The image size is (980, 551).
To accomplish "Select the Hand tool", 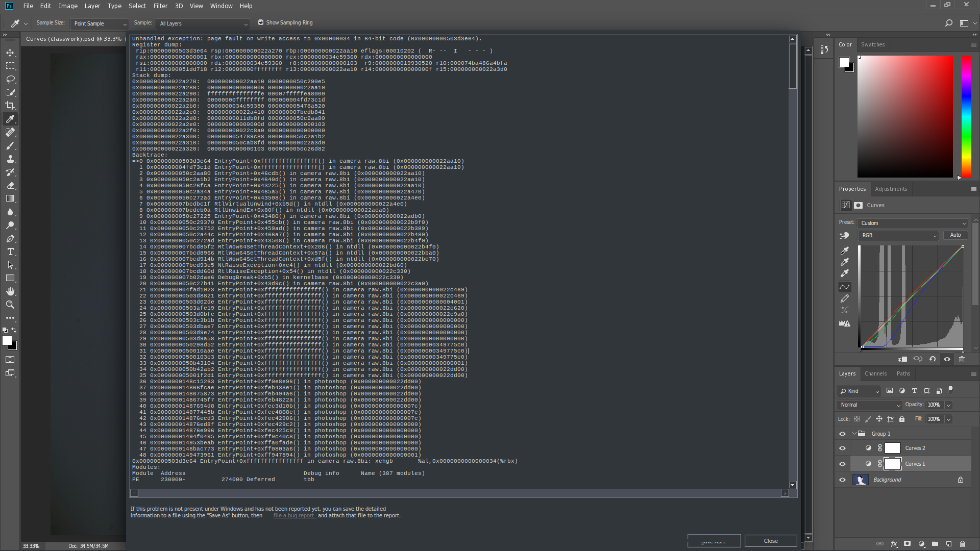I will tap(10, 291).
